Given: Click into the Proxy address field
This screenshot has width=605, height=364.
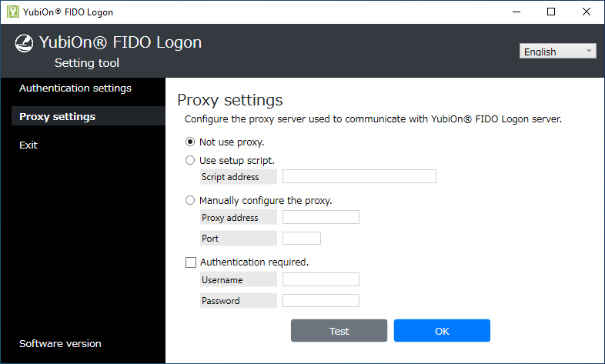Looking at the screenshot, I should 320,218.
